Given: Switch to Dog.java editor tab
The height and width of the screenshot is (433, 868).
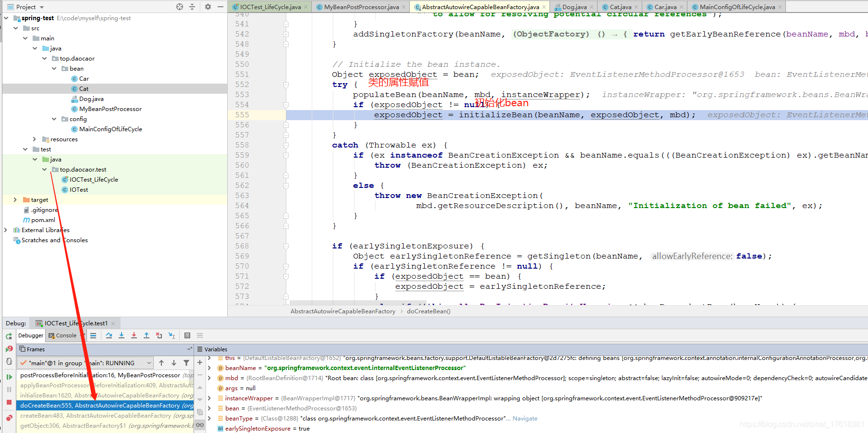Looking at the screenshot, I should click(x=574, y=7).
